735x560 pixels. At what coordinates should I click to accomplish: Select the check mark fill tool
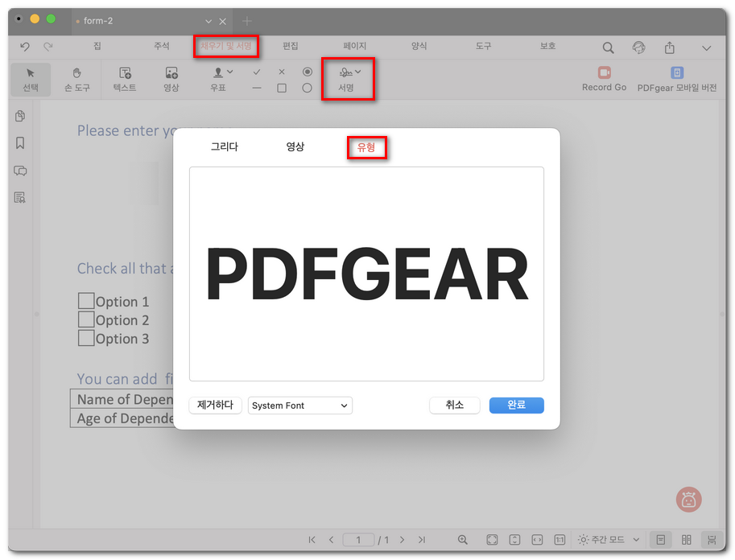point(257,72)
